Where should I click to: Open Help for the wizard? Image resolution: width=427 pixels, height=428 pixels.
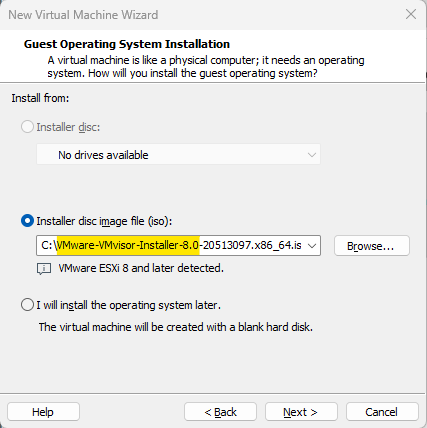pyautogui.click(x=43, y=412)
